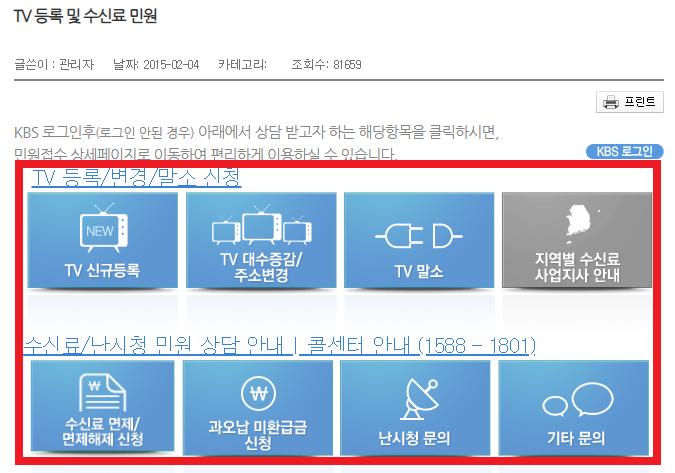Click the page title TV 등록 및 수신료 민원
This screenshot has height=473, width=675.
(85, 16)
